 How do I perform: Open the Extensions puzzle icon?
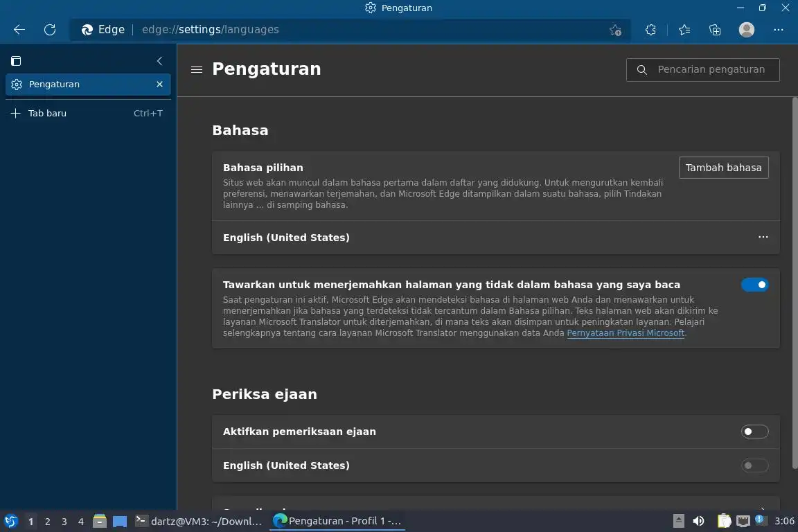coord(650,30)
